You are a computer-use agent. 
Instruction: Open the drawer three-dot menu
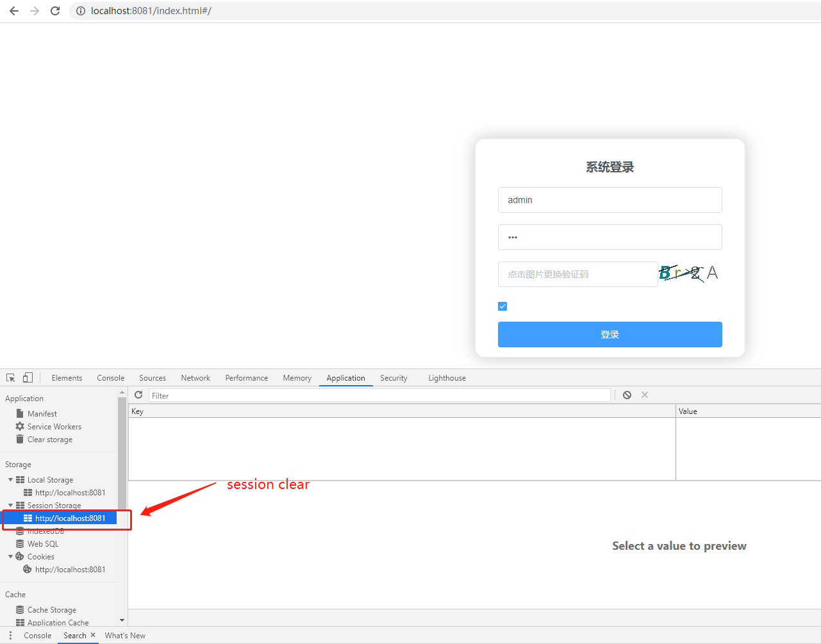pyautogui.click(x=10, y=635)
